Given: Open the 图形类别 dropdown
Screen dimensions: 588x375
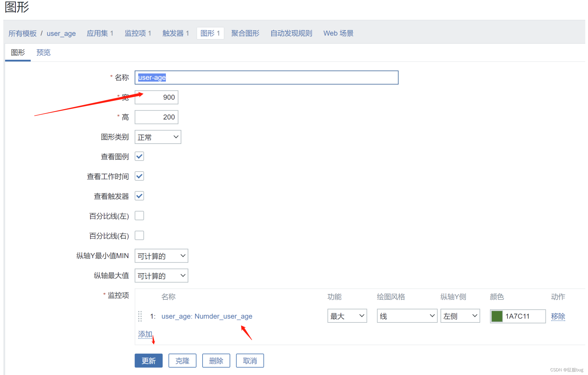Looking at the screenshot, I should point(158,137).
